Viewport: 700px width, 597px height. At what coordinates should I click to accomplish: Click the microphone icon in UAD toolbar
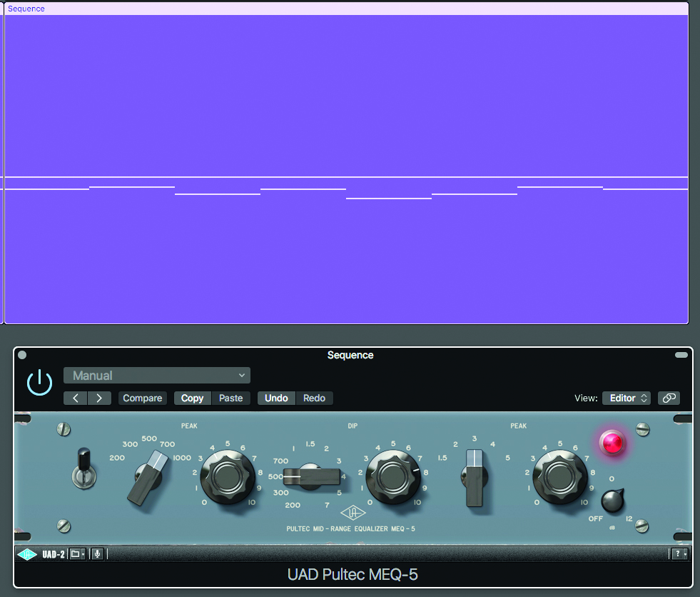tap(97, 555)
